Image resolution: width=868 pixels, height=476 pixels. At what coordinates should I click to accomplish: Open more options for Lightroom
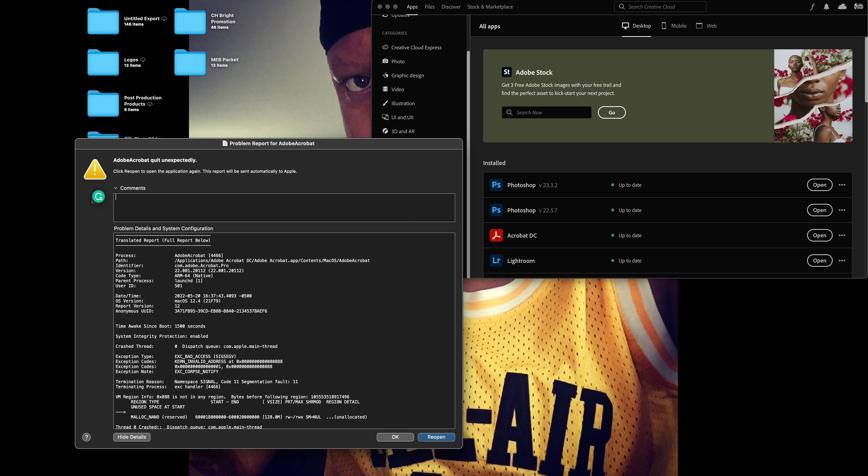pyautogui.click(x=842, y=261)
